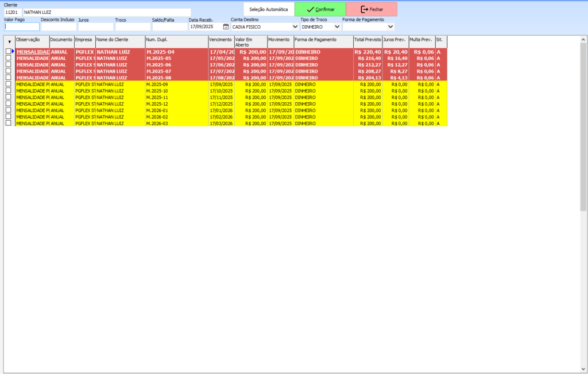Select the M.2025-04 cell
The height and width of the screenshot is (374, 588).
pos(177,52)
